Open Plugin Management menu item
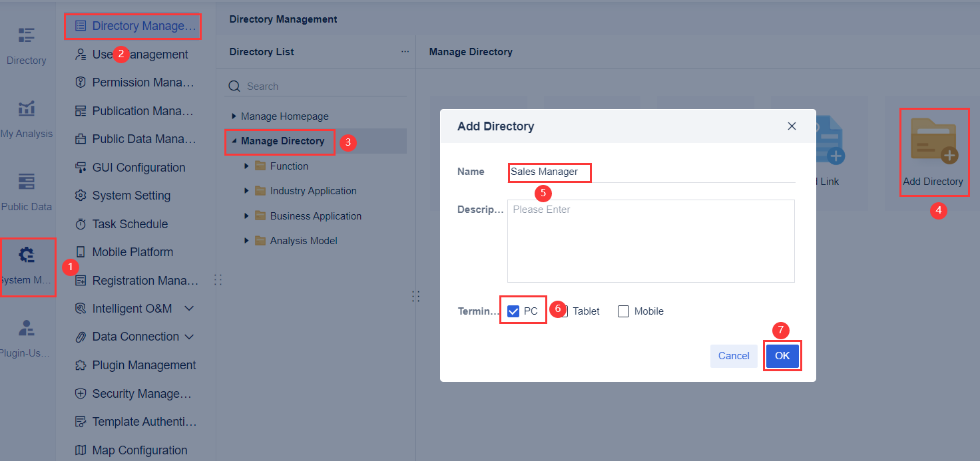980x461 pixels. [x=136, y=365]
